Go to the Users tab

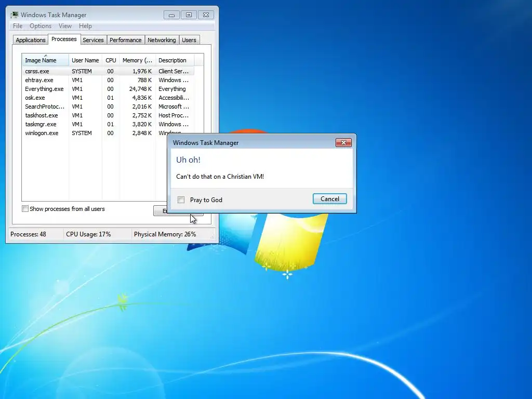click(189, 40)
